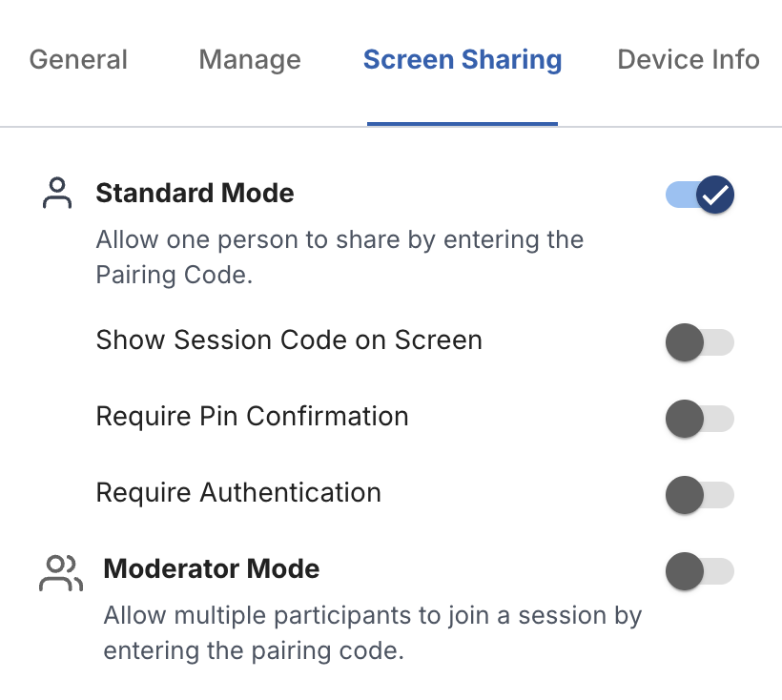Viewport: 782px width, 700px height.
Task: Click the Moderator Mode description text
Action: (372, 633)
